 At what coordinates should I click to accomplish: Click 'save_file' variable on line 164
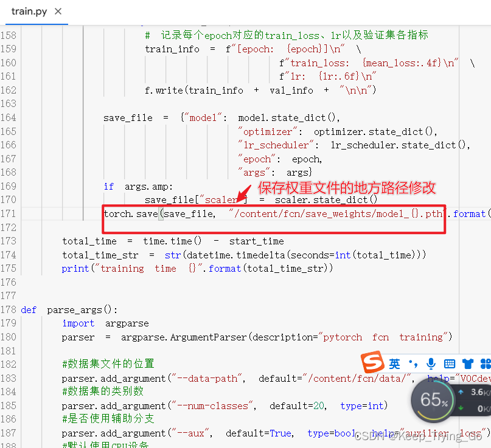pos(128,118)
